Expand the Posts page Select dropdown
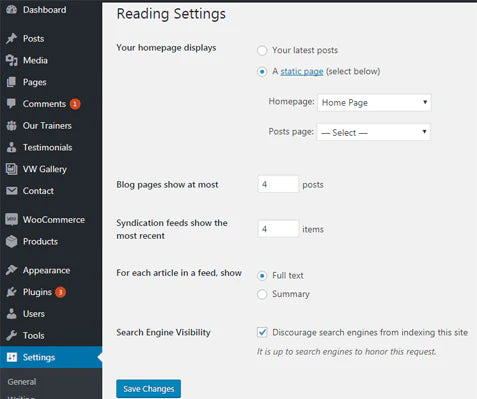 (x=373, y=132)
